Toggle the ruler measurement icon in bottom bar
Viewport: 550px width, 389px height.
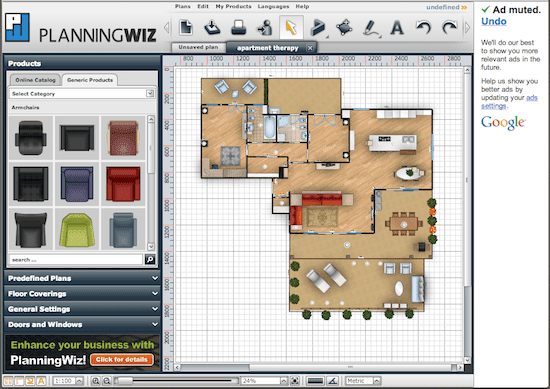[x=315, y=381]
